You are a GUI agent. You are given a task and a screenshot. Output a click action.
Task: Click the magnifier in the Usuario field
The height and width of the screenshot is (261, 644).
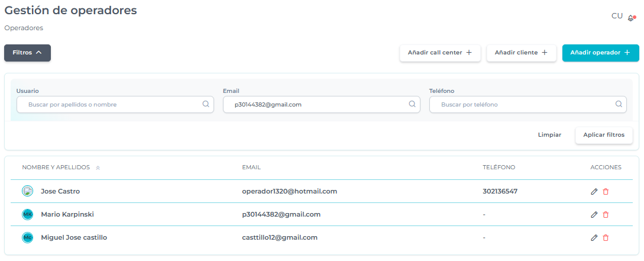pyautogui.click(x=206, y=104)
